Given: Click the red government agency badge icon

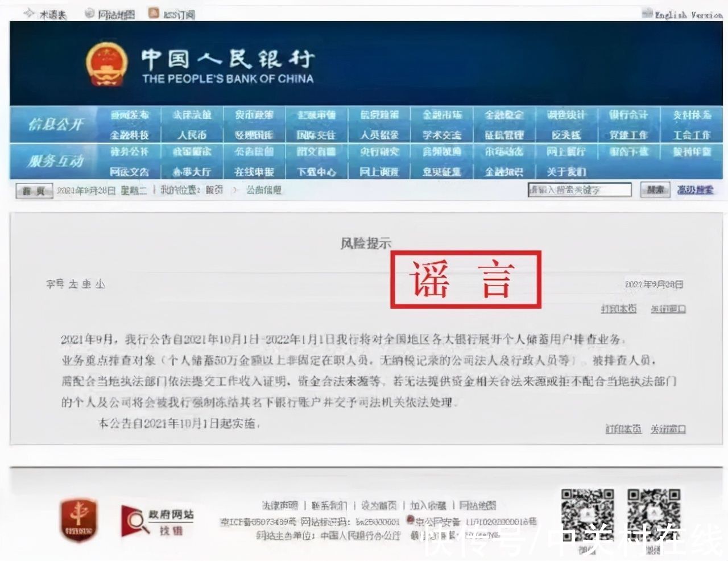Looking at the screenshot, I should pyautogui.click(x=79, y=519).
